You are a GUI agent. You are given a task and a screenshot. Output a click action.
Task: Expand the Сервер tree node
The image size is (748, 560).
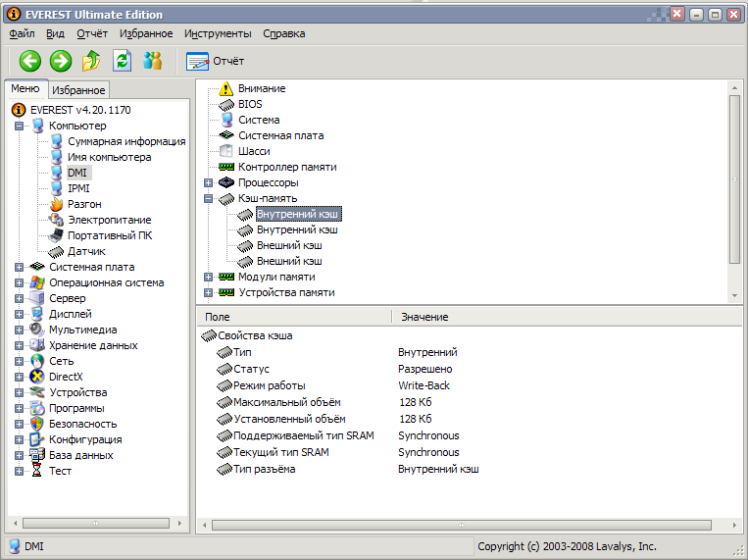pos(19,299)
